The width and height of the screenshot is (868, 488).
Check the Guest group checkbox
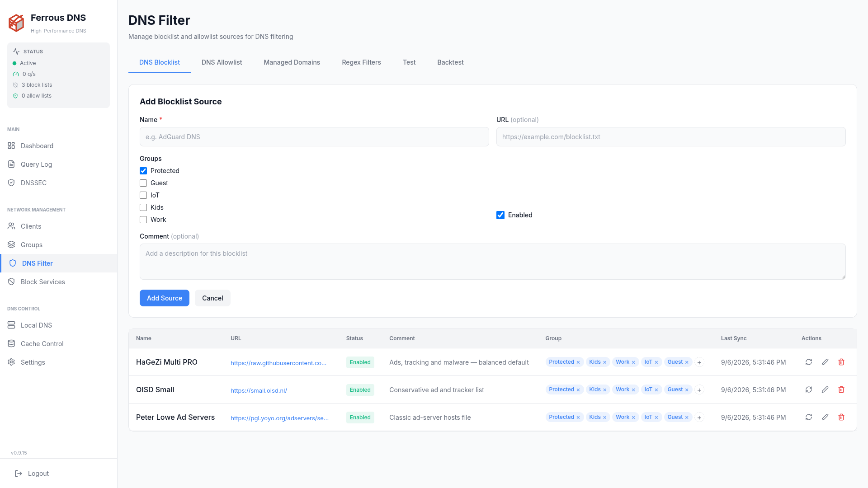pyautogui.click(x=143, y=183)
